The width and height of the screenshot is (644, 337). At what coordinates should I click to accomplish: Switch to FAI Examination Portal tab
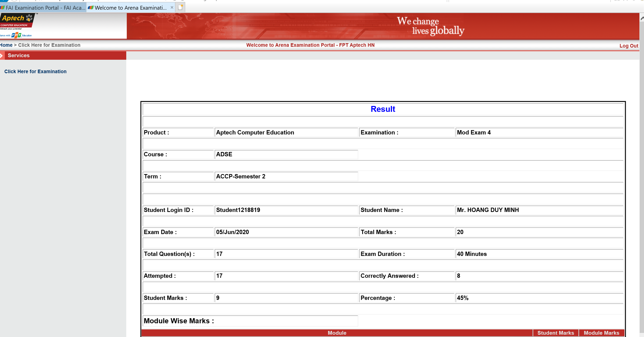pyautogui.click(x=43, y=8)
